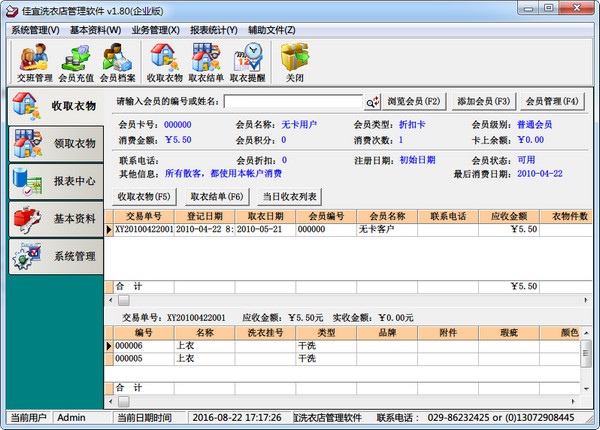Click lower grid vertical scroll up arrow
Screen dimensions: 600x430
point(586,333)
